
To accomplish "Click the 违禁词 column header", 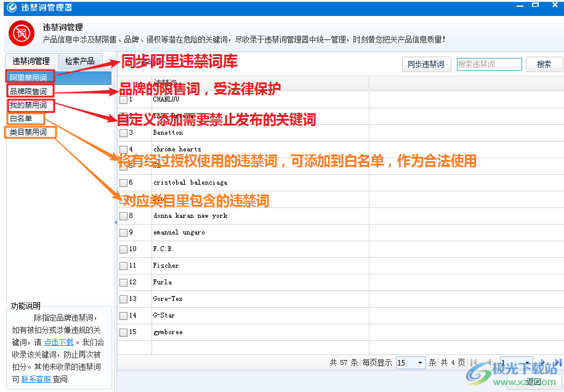I will 260,82.
